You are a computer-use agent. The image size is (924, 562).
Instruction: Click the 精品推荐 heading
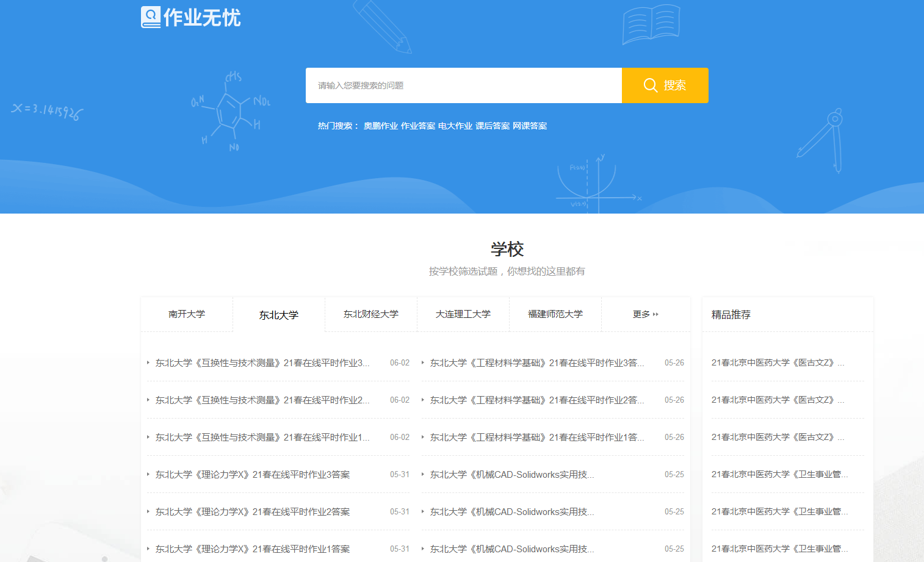pos(731,314)
